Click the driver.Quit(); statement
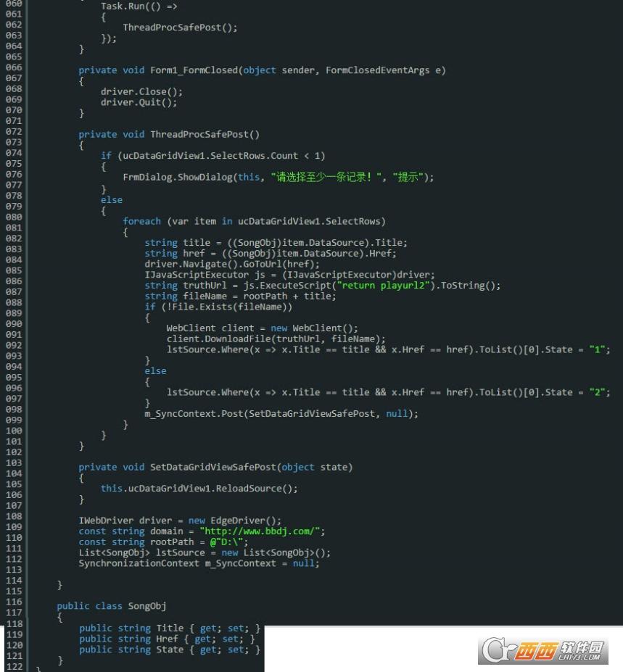 pyautogui.click(x=139, y=102)
